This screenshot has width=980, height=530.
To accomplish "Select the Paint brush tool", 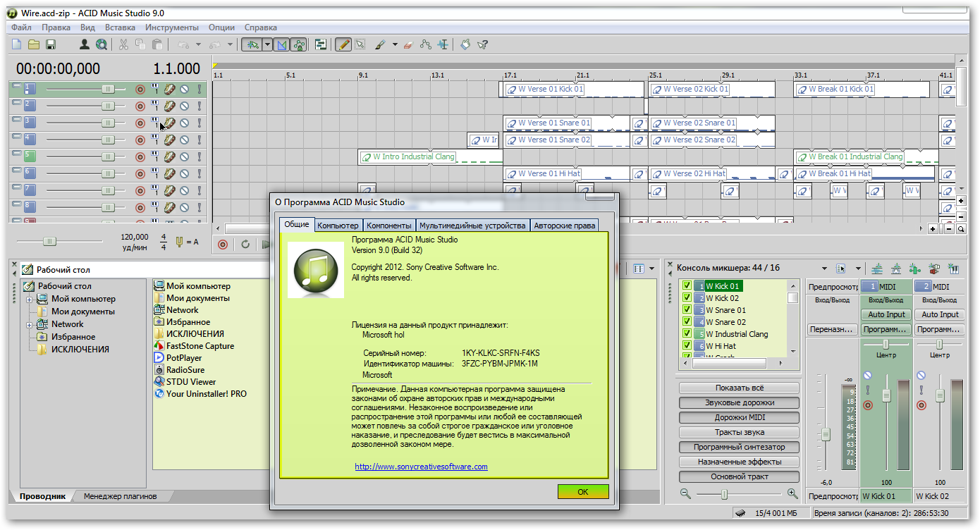I will coord(379,44).
